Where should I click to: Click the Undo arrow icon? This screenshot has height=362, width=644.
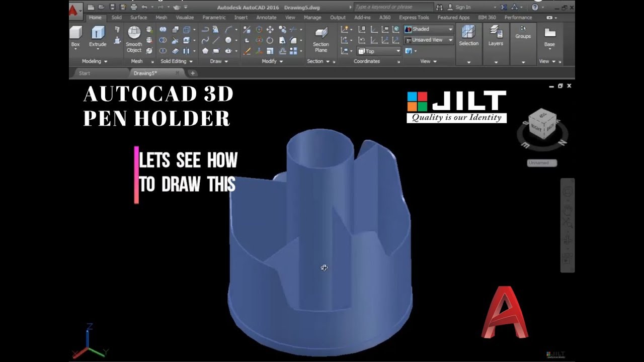click(144, 8)
